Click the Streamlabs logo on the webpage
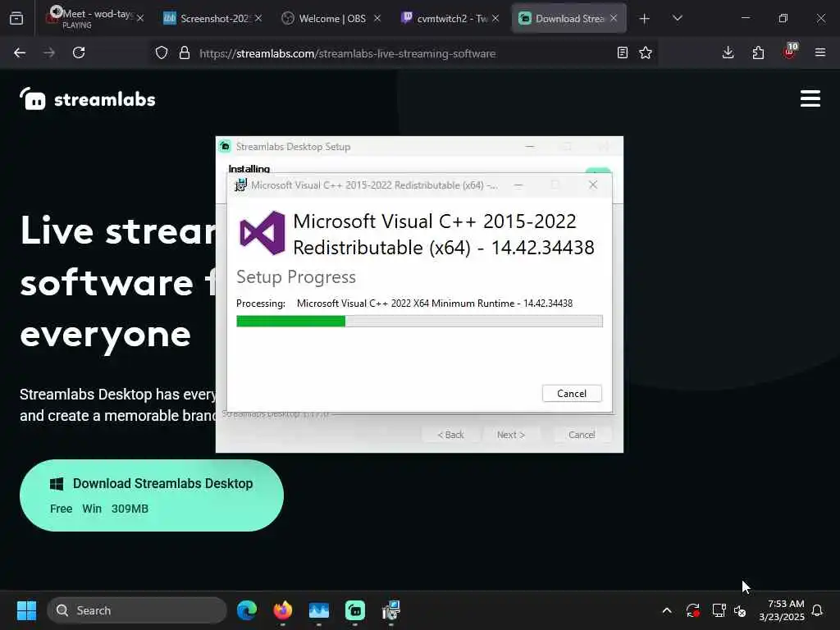This screenshot has height=630, width=840. pyautogui.click(x=88, y=99)
